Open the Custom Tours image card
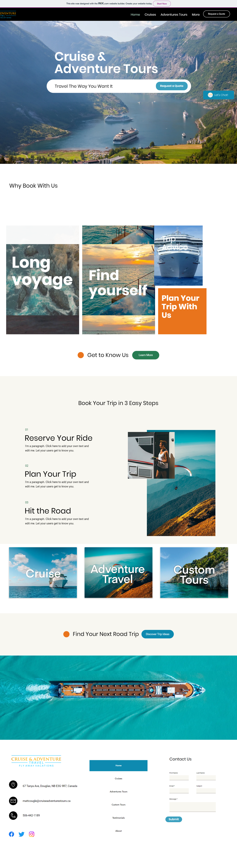Viewport: 237px width, 868px height. [x=194, y=573]
